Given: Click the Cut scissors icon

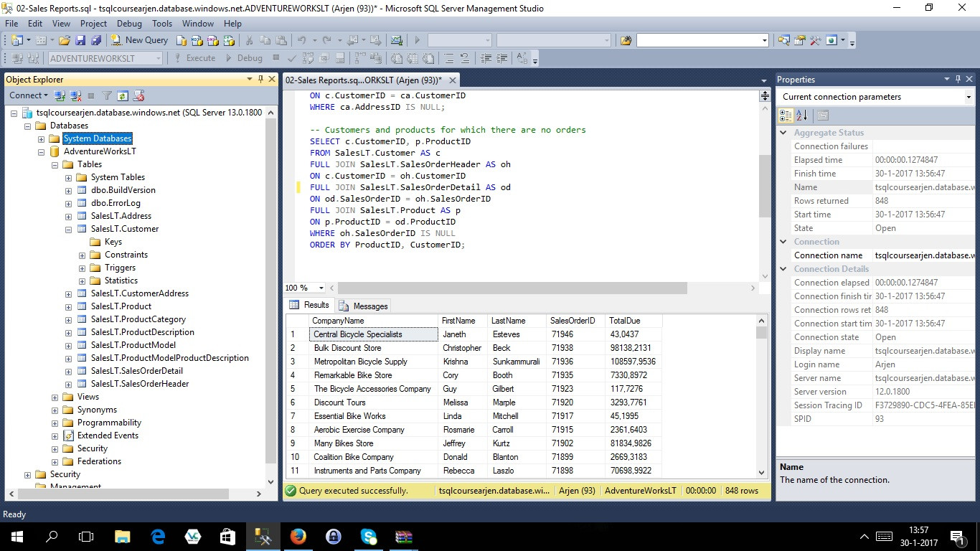Looking at the screenshot, I should 250,40.
